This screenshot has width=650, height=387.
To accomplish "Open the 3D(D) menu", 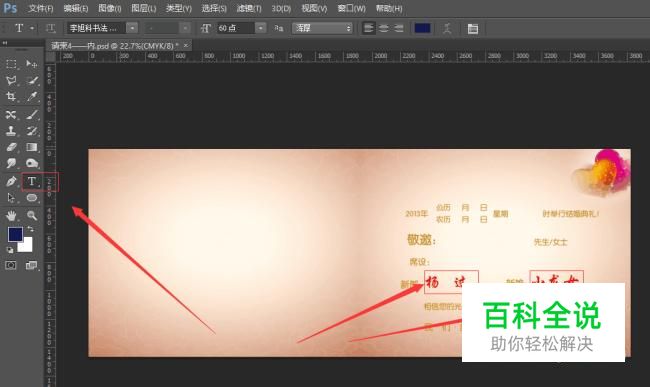I will (x=281, y=8).
